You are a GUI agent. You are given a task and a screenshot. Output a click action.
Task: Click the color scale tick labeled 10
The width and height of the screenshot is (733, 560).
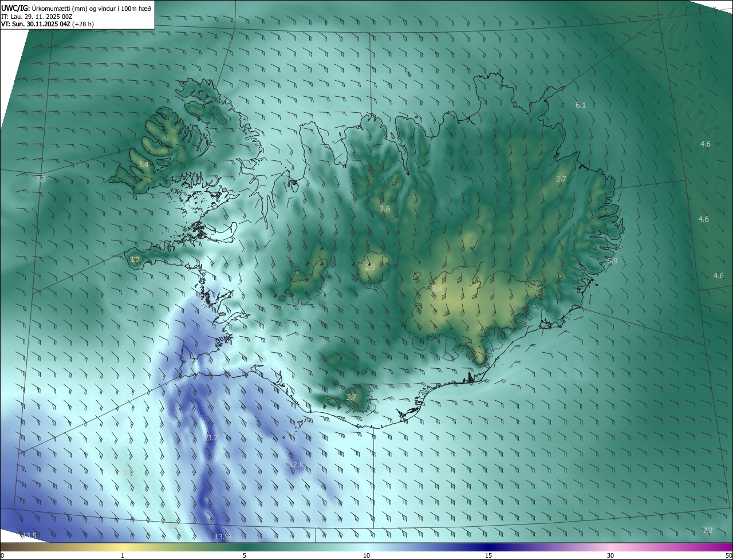(x=366, y=555)
